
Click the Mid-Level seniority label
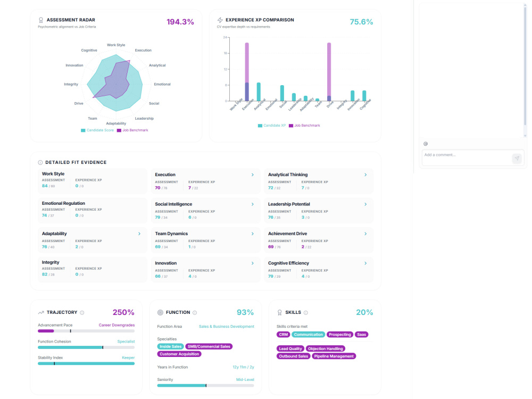[245, 380]
